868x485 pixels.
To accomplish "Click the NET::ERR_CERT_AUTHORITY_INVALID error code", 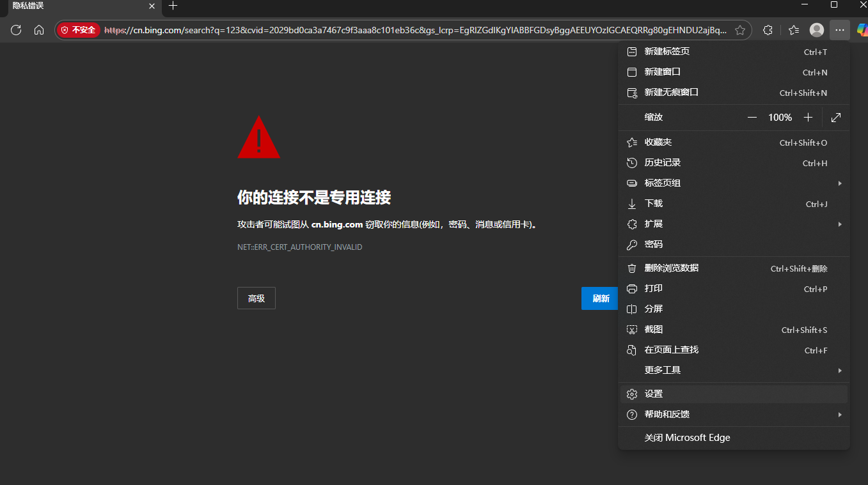I will coord(300,247).
